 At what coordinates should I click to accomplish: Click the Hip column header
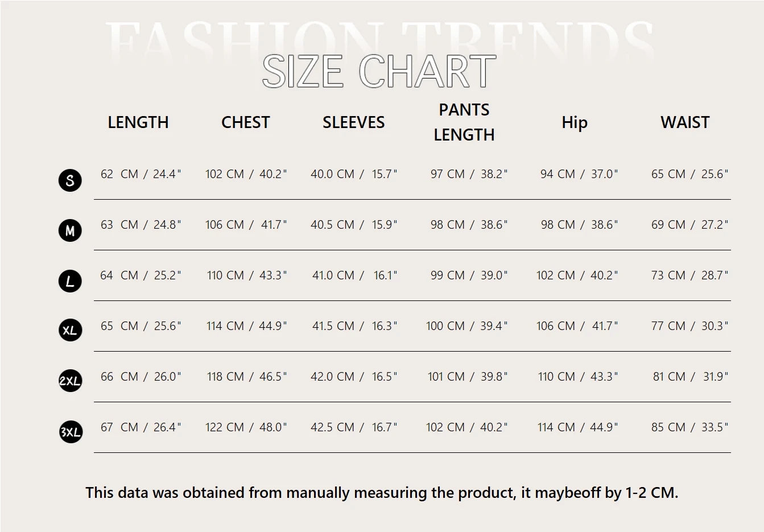tap(574, 122)
